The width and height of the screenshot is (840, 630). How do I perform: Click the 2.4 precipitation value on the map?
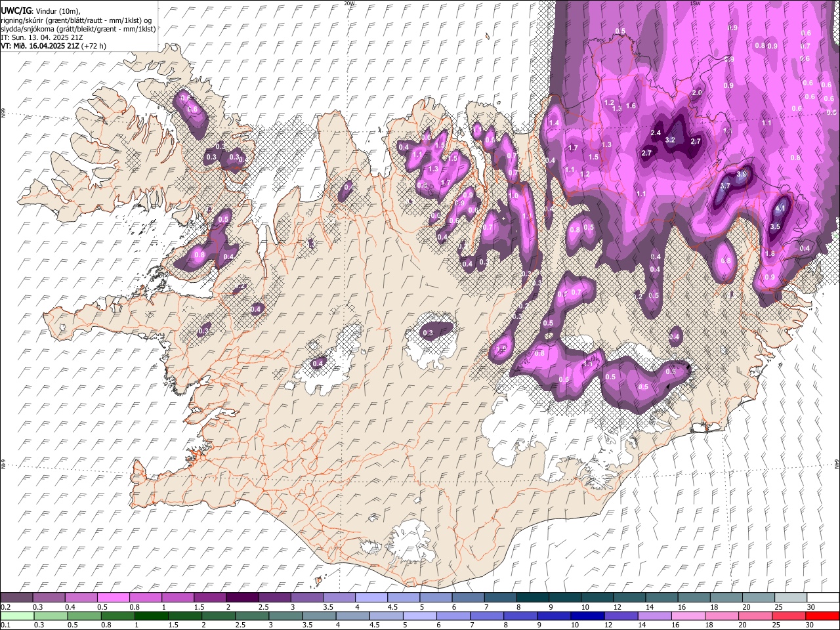[x=655, y=133]
